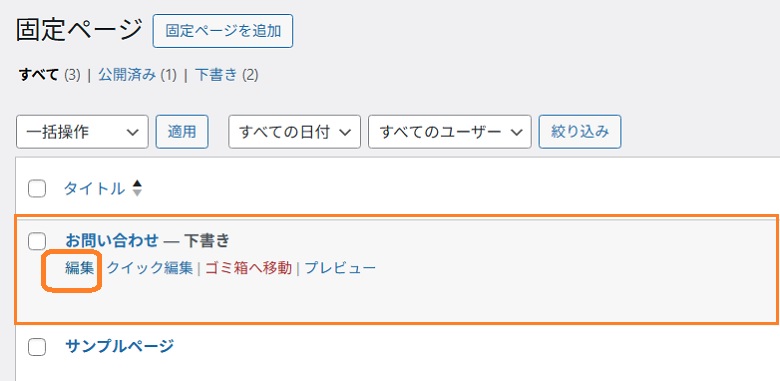Open the お問い合わせ page title link
Screen dimensions: 780x381
click(112, 241)
